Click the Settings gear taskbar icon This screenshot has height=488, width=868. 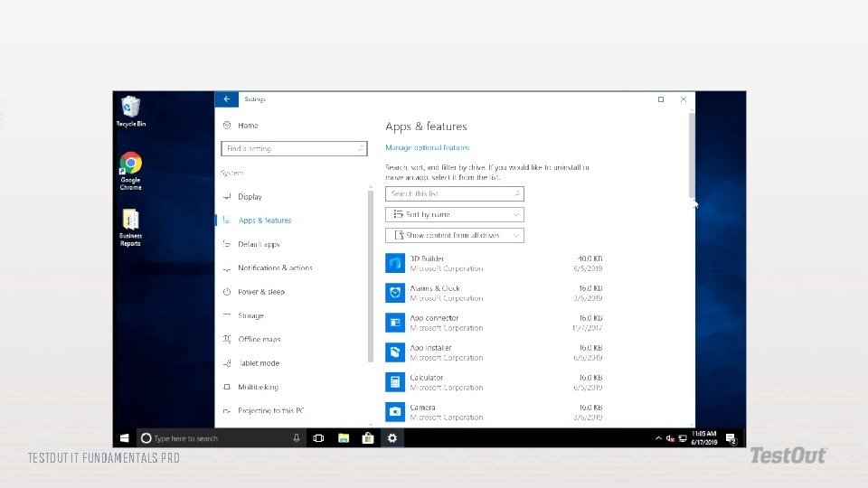(x=392, y=438)
